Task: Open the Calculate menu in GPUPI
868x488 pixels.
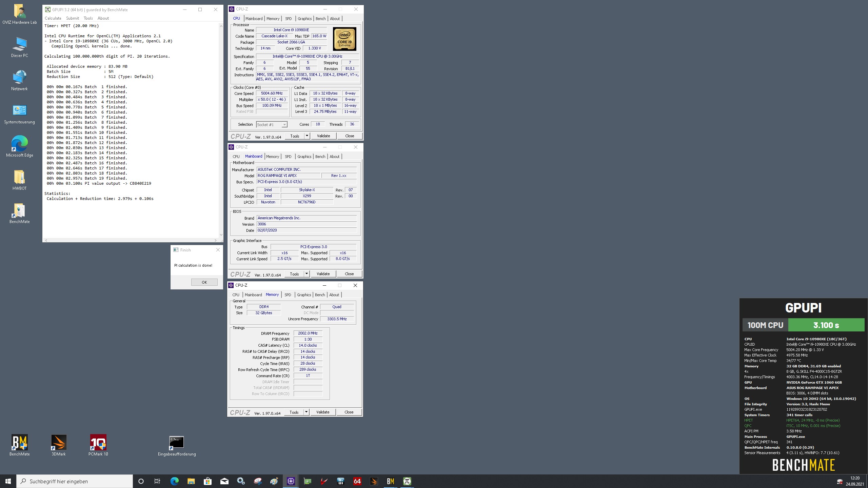Action: 53,18
